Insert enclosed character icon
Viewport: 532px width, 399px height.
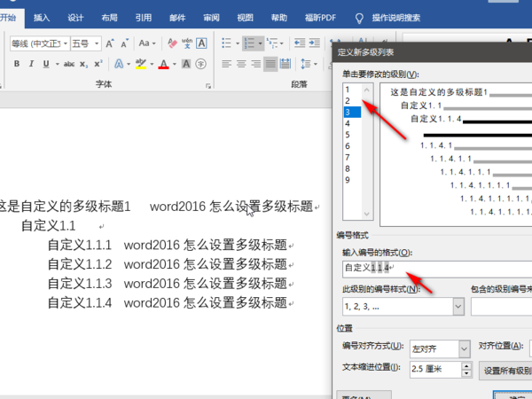201,64
